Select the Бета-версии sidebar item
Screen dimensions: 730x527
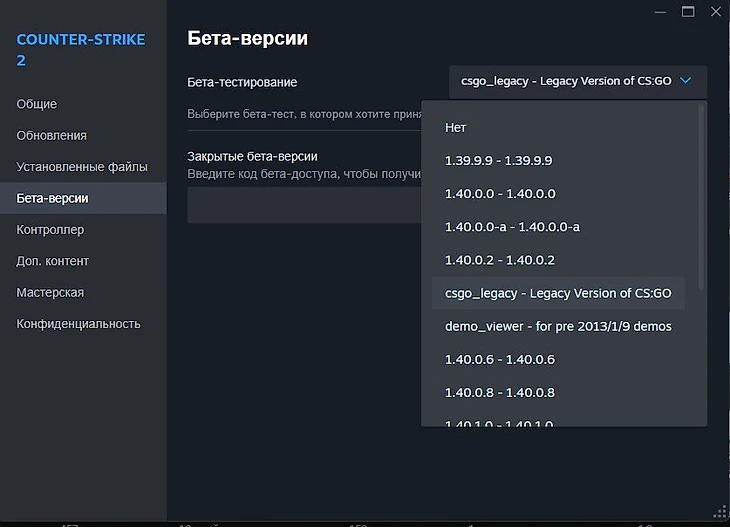pyautogui.click(x=53, y=198)
